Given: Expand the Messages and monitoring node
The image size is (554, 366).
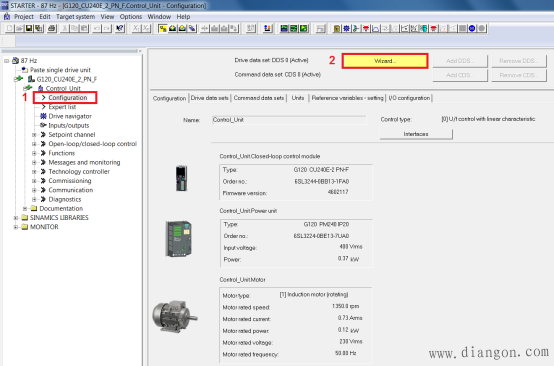Looking at the screenshot, I should tap(34, 163).
